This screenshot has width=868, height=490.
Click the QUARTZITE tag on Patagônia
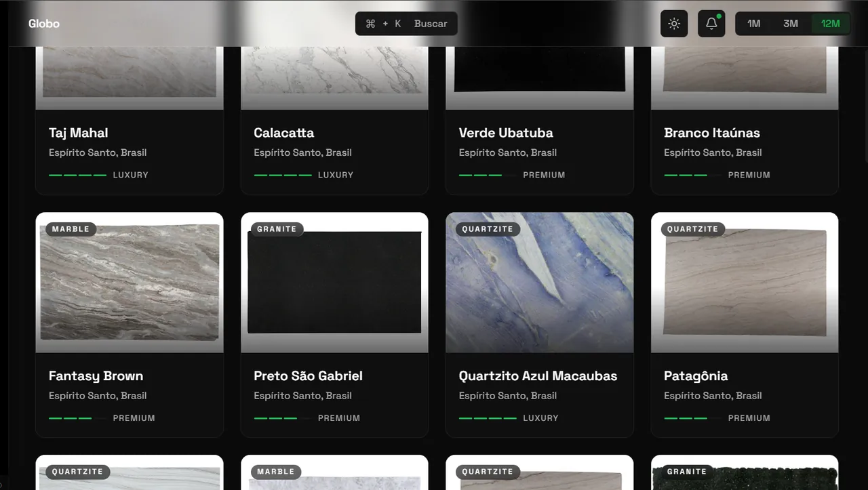[692, 229]
